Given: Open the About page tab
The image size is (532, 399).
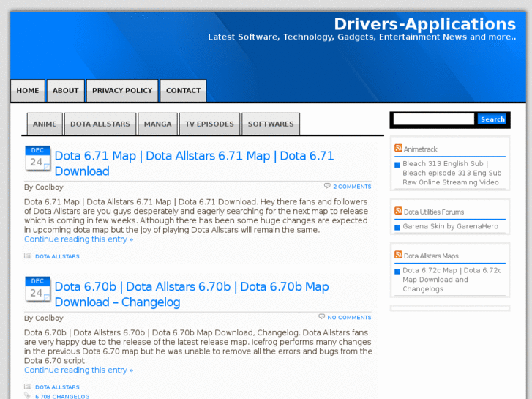Looking at the screenshot, I should coord(65,91).
